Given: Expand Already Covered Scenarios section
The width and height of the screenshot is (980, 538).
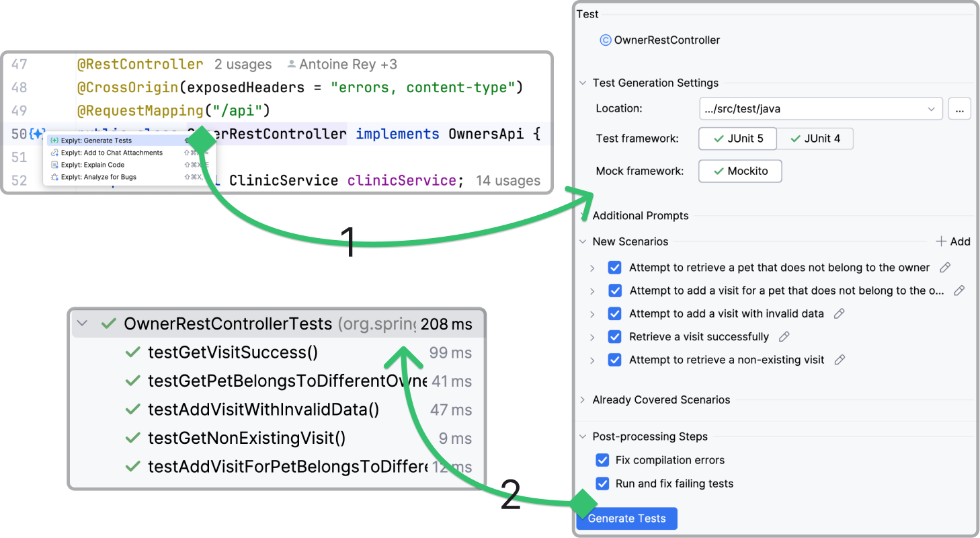Looking at the screenshot, I should (583, 400).
